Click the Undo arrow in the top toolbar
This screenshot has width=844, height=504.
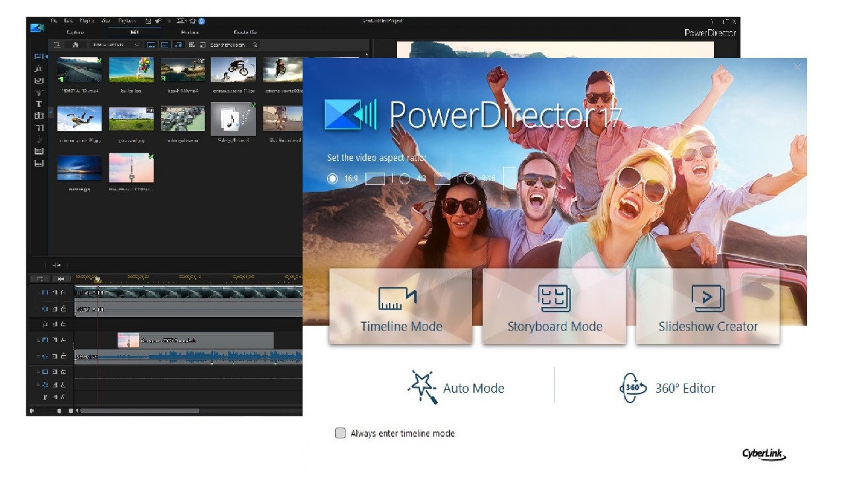point(158,20)
